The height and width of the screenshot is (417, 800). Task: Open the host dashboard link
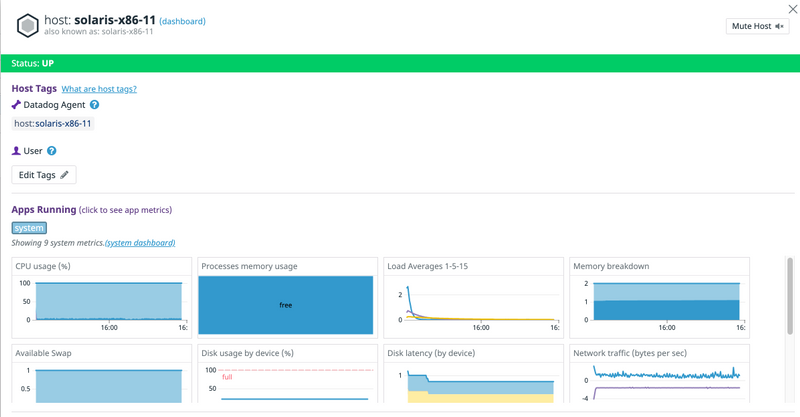pyautogui.click(x=182, y=21)
